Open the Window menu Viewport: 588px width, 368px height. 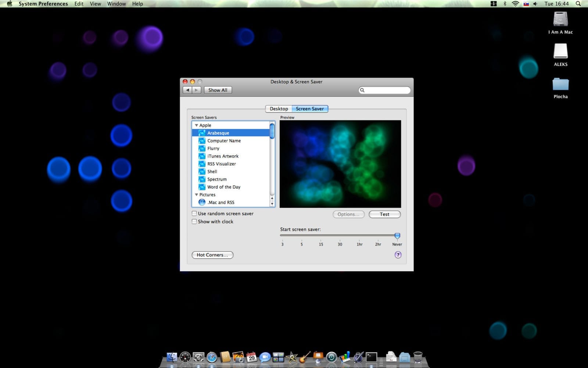116,4
